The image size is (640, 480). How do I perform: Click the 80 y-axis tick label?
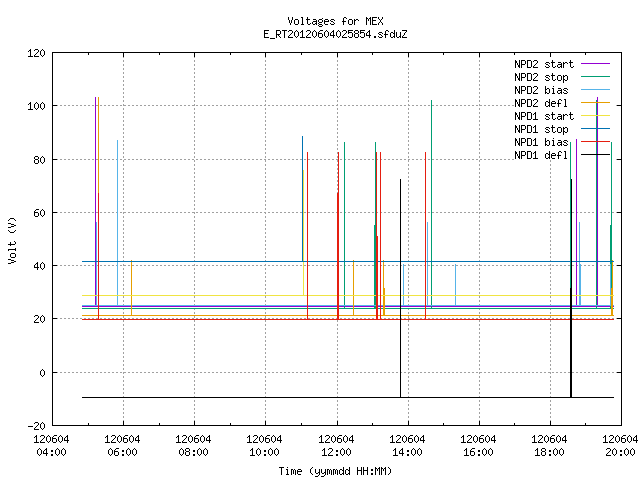(39, 160)
